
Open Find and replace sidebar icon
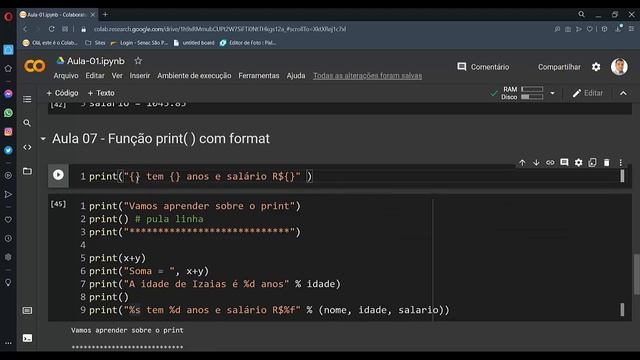coord(27,123)
